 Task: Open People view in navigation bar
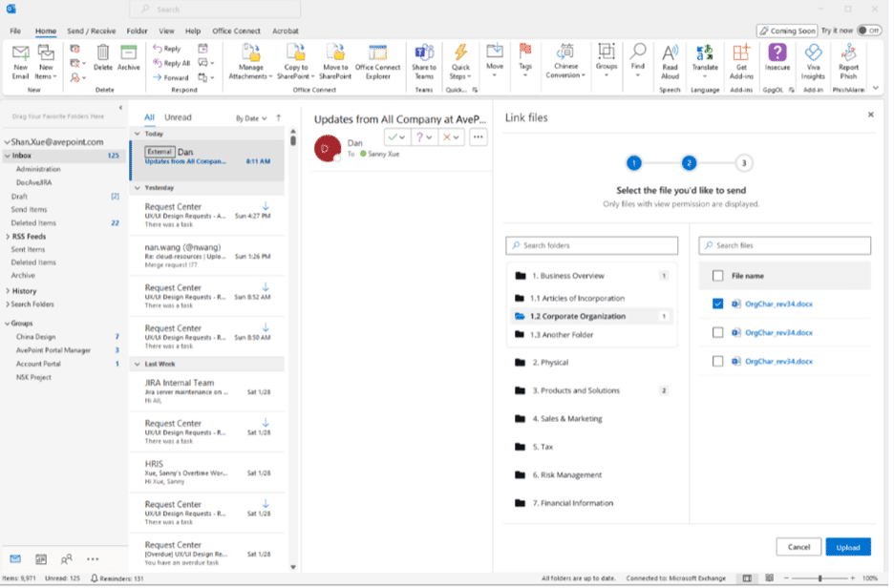pos(67,559)
